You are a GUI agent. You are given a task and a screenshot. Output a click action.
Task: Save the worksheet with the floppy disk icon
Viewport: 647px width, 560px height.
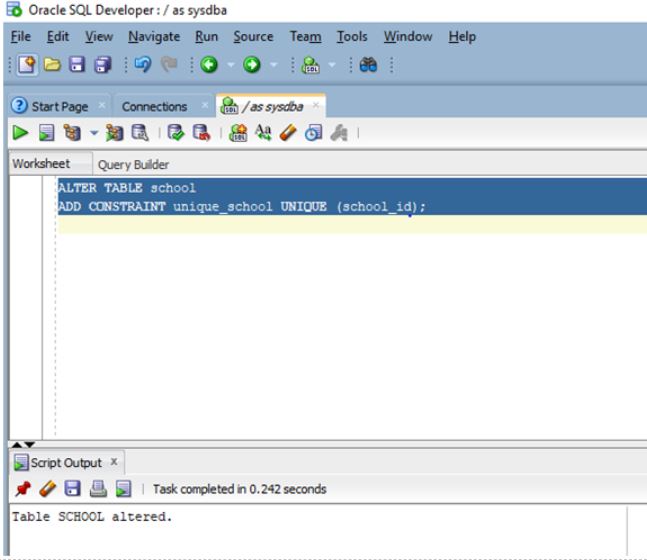[77, 65]
